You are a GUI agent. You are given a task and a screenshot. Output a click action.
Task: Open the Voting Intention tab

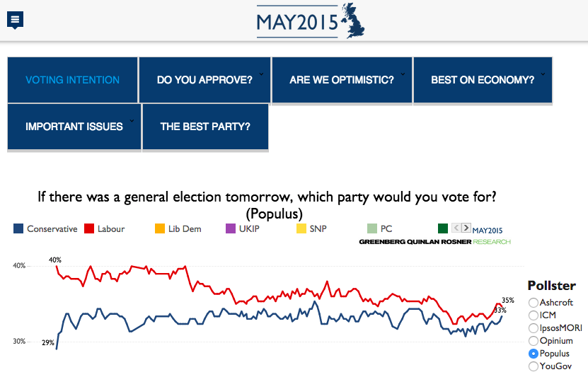tap(73, 80)
